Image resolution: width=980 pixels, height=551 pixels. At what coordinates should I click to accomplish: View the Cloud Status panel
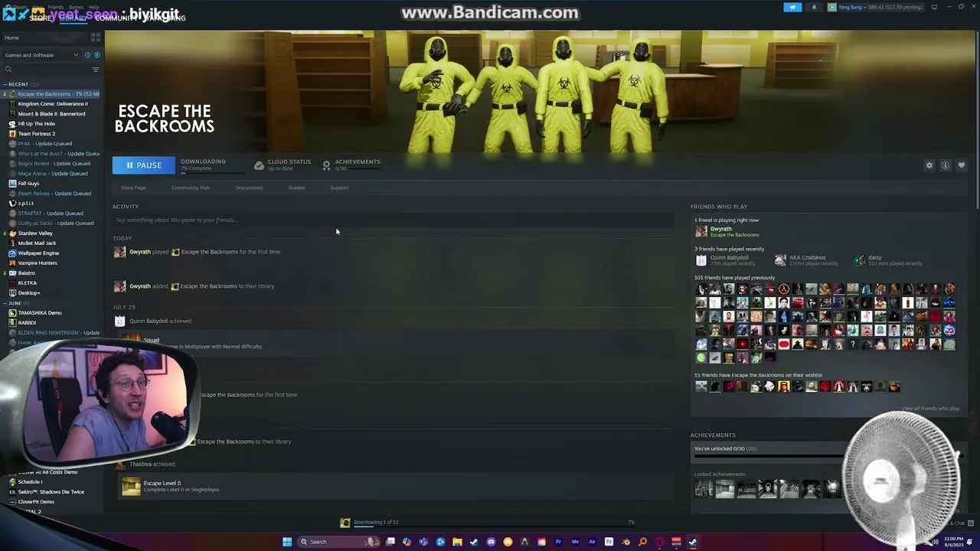click(283, 165)
